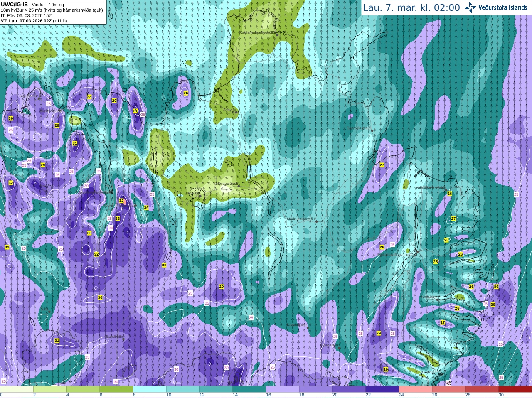Click the Mývatn station label
The image size is (532, 398).
coord(193,193)
